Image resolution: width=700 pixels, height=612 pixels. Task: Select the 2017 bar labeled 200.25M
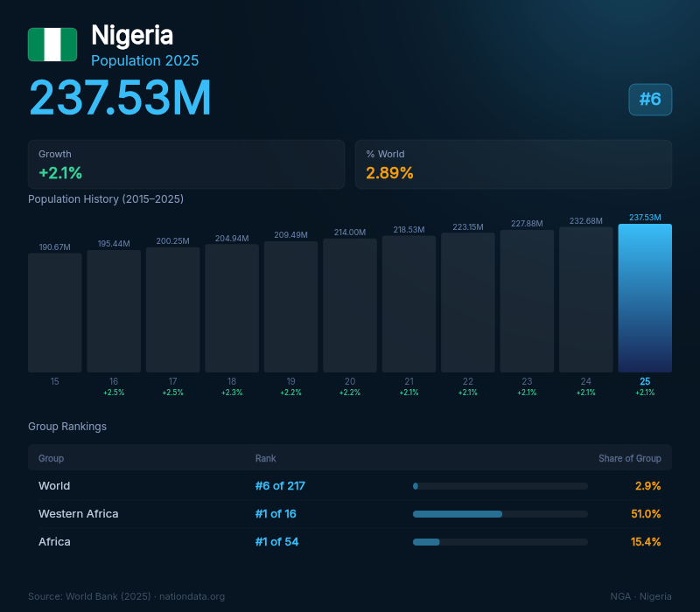[172, 309]
